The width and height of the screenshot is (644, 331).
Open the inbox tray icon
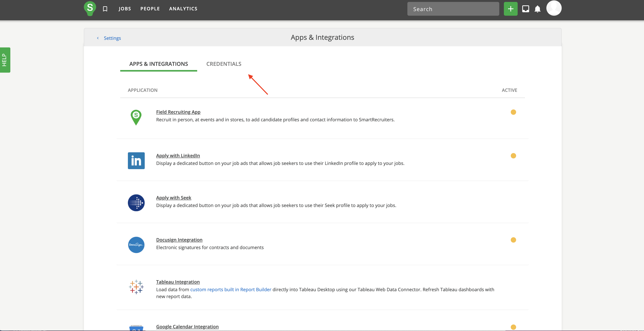click(x=525, y=9)
